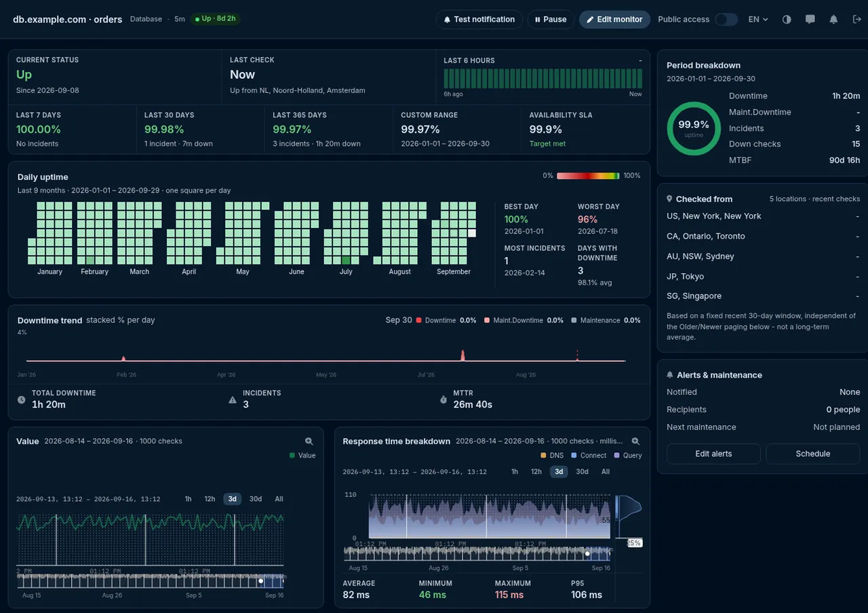Click the July downtime spike in trend
Image resolution: width=868 pixels, height=613 pixels.
click(x=463, y=355)
